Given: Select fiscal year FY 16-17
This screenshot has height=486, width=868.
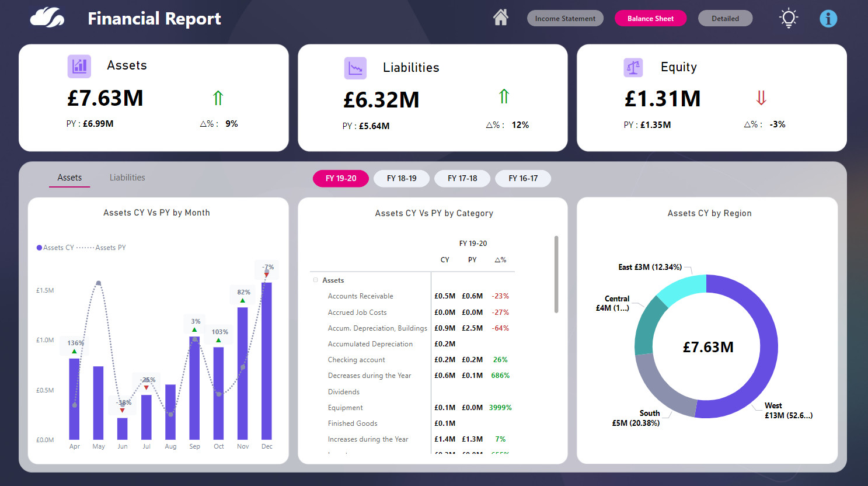Looking at the screenshot, I should tap(523, 178).
